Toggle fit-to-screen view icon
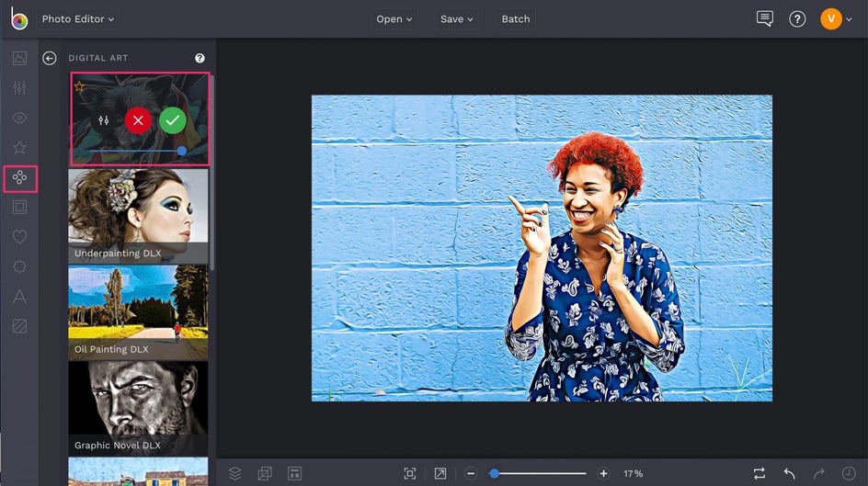Viewport: 868px width, 486px height. [x=410, y=473]
